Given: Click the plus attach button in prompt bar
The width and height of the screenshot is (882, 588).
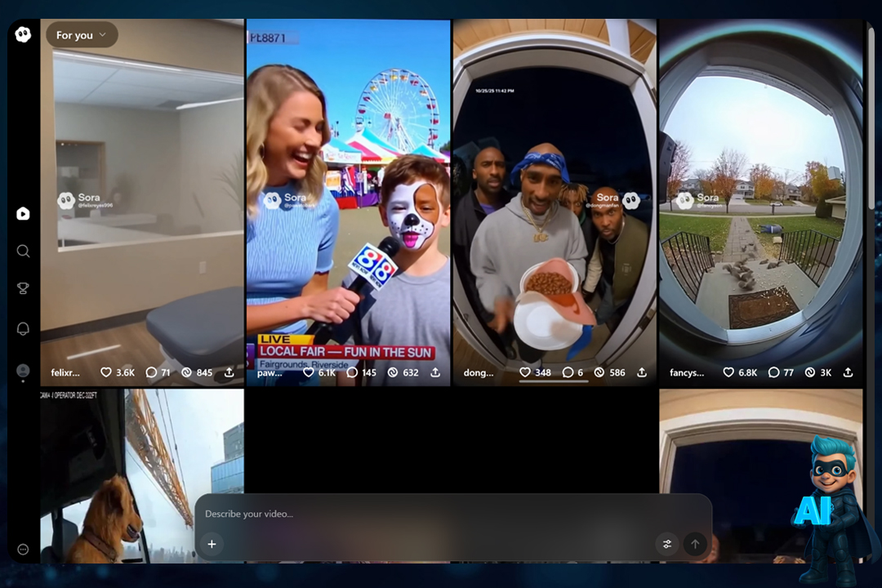Looking at the screenshot, I should click(212, 544).
